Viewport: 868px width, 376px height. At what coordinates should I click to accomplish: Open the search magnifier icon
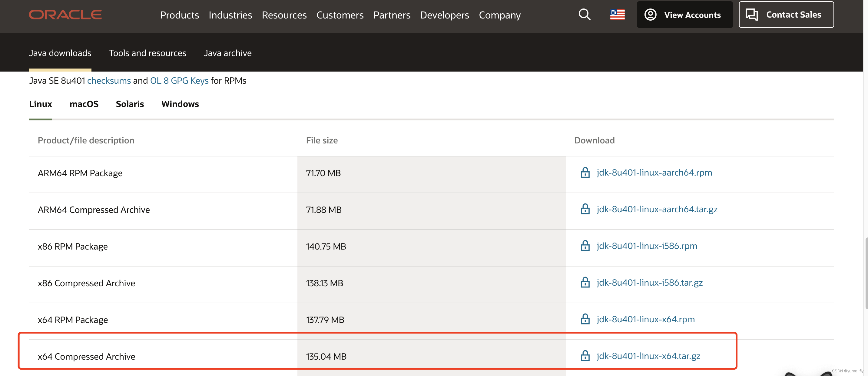click(584, 15)
